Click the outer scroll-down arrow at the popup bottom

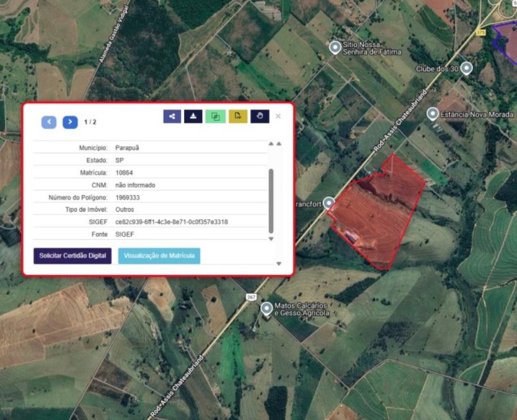tap(279, 263)
